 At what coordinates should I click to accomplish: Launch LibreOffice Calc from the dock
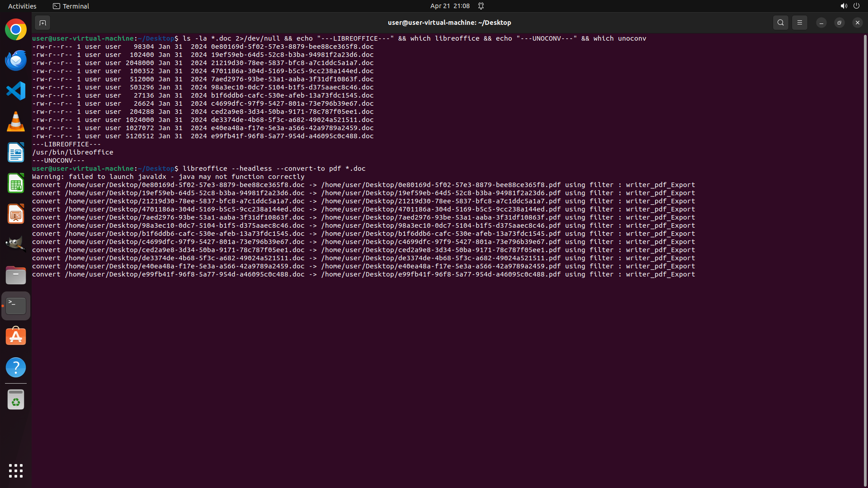tap(16, 183)
